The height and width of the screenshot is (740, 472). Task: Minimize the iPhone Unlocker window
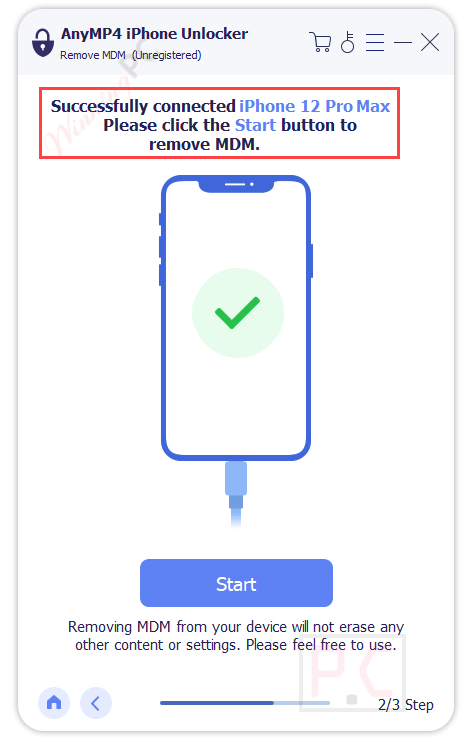click(x=403, y=42)
